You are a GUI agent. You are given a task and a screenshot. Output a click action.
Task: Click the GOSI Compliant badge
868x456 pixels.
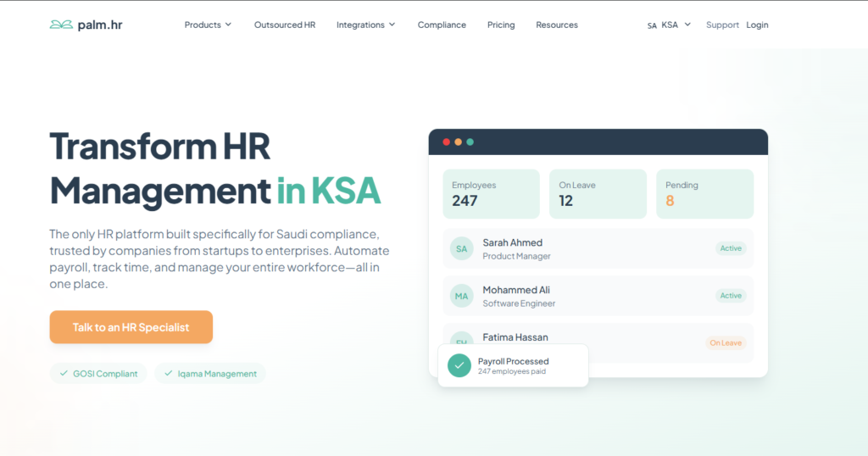tap(98, 374)
